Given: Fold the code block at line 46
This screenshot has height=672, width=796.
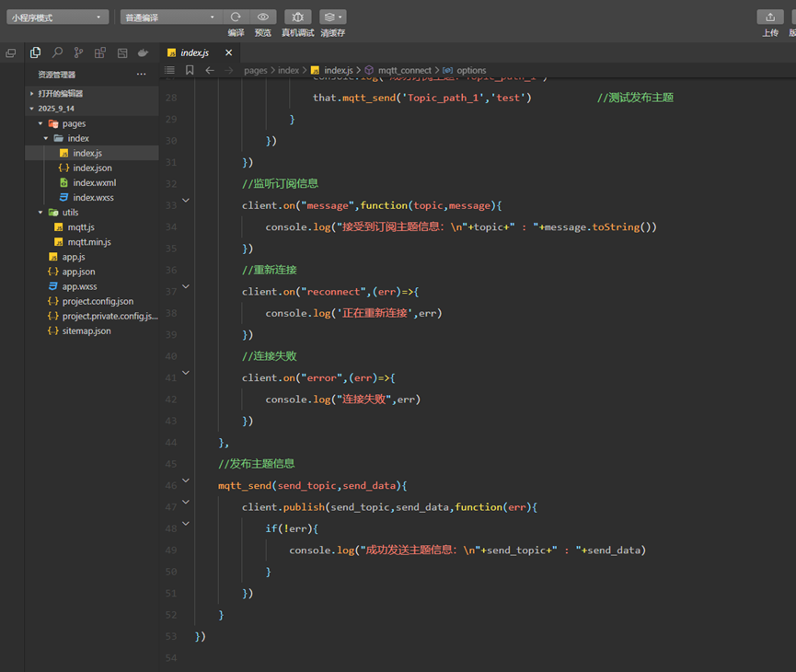Looking at the screenshot, I should (186, 481).
